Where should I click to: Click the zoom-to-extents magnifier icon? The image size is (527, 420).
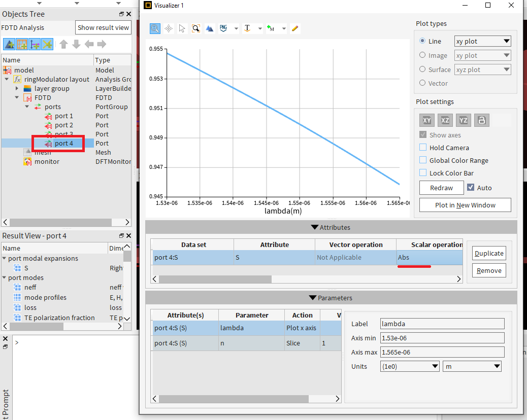click(x=196, y=28)
